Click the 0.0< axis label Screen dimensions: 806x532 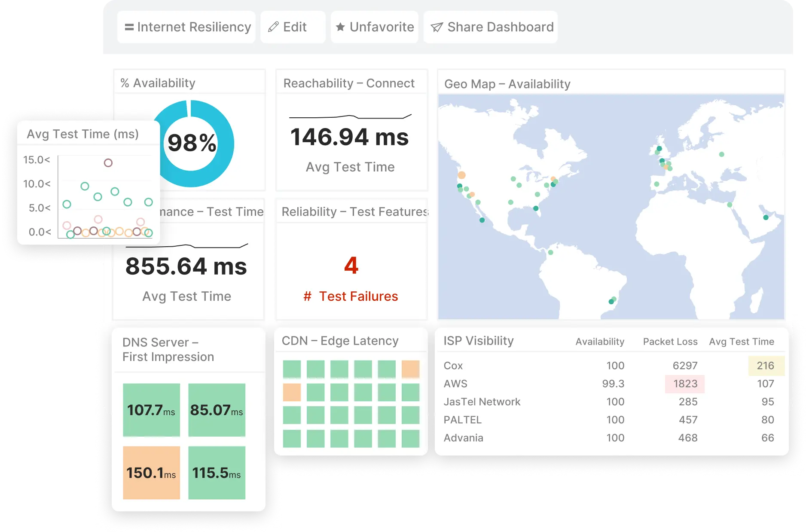point(40,232)
